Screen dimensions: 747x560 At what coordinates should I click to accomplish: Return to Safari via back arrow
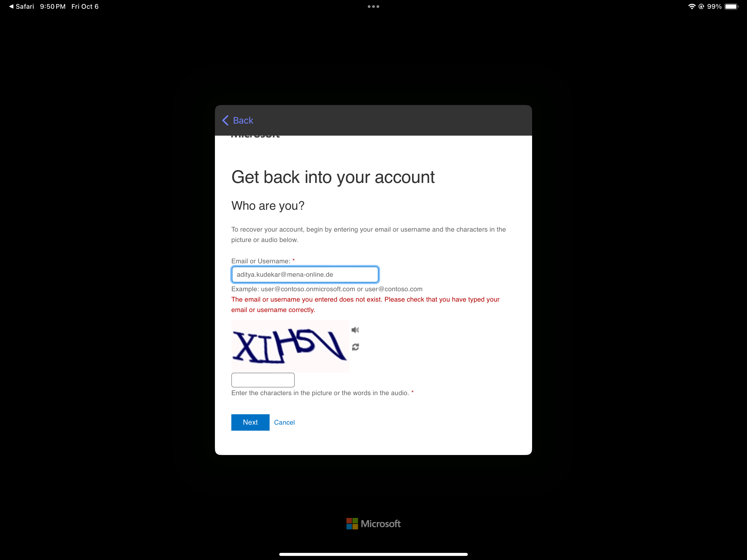[x=21, y=6]
